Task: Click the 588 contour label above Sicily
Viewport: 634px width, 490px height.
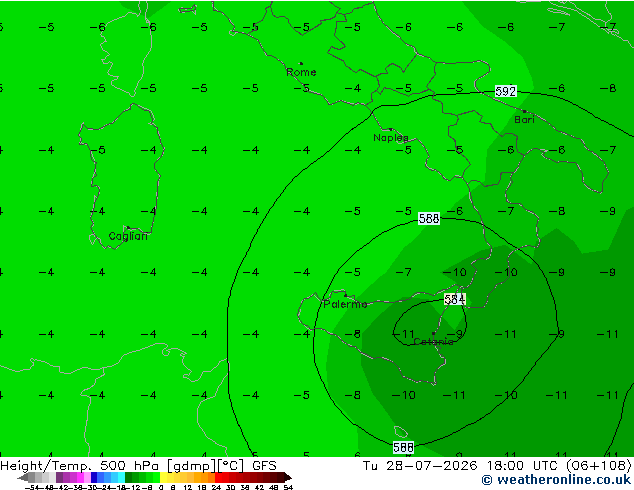Action: pyautogui.click(x=429, y=219)
